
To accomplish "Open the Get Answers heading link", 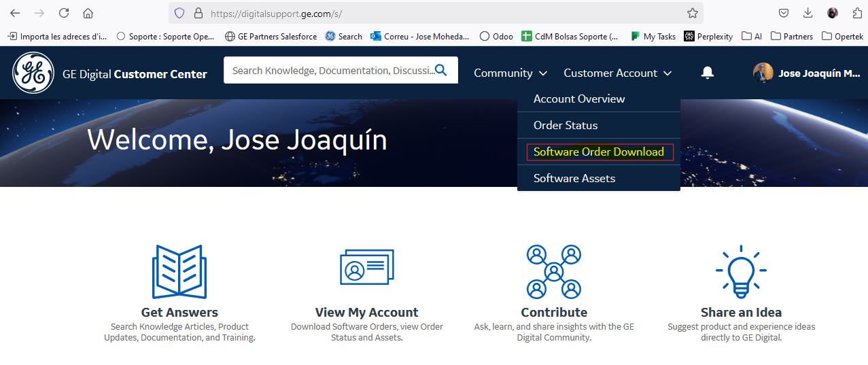I will click(x=179, y=313).
